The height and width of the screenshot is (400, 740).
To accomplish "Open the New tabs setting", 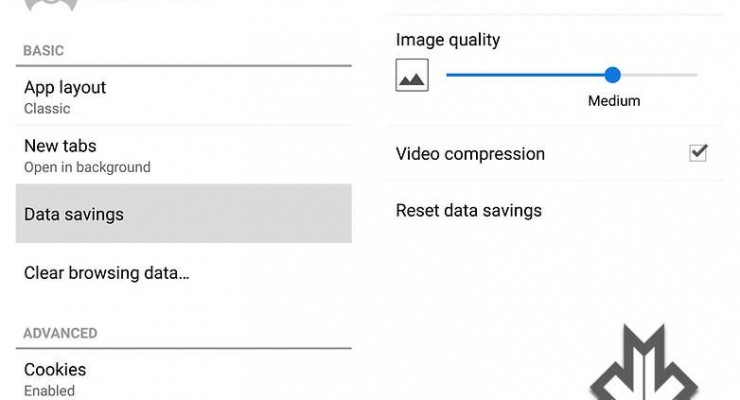I will (60, 146).
